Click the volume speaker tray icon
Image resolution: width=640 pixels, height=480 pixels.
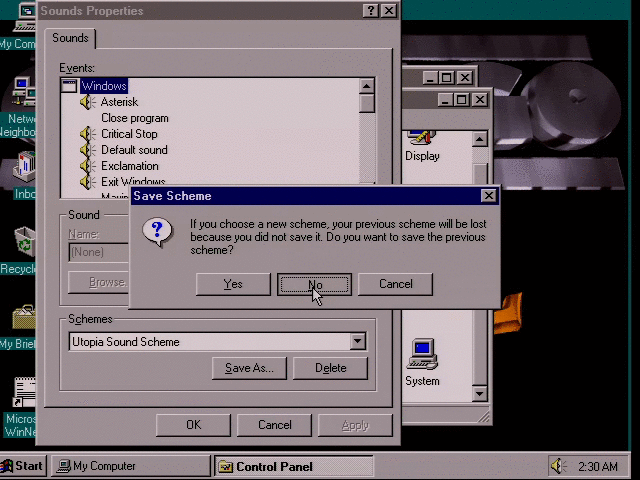point(558,466)
